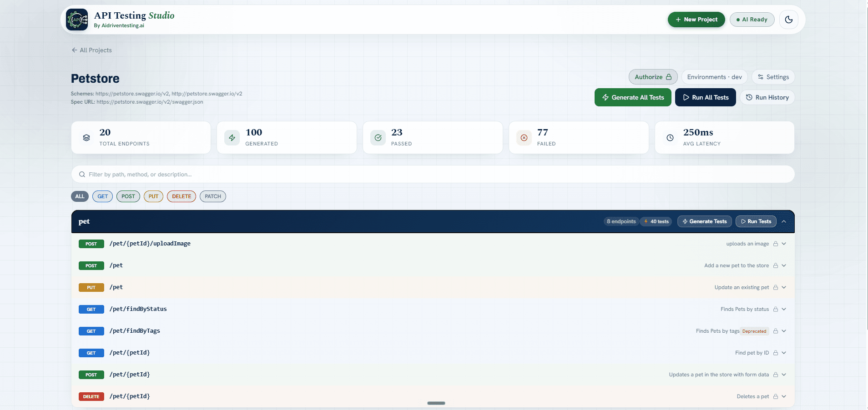This screenshot has height=410, width=868.
Task: Expand the uploadImage endpoint row chevron
Action: tap(784, 244)
